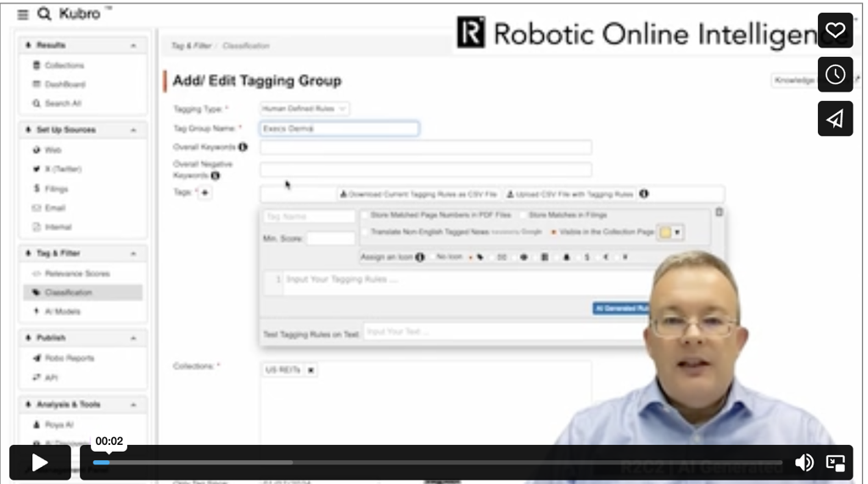Focus the Overall Keywords field
This screenshot has height=484, width=868.
click(426, 147)
